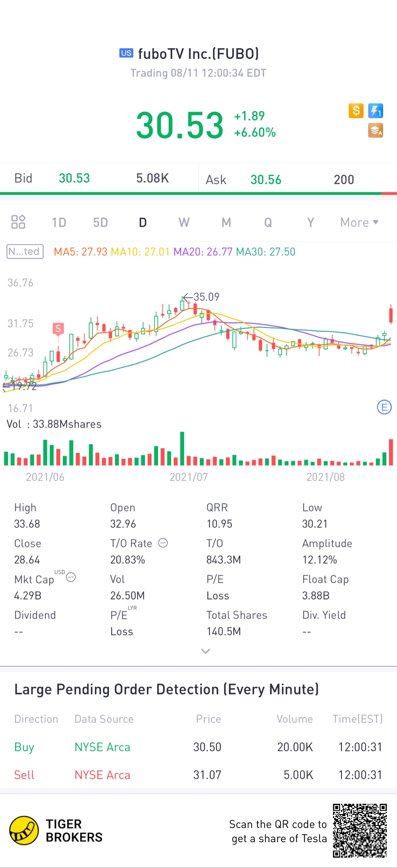397x868 pixels.
Task: Switch to 5D chart tab
Action: (x=101, y=222)
